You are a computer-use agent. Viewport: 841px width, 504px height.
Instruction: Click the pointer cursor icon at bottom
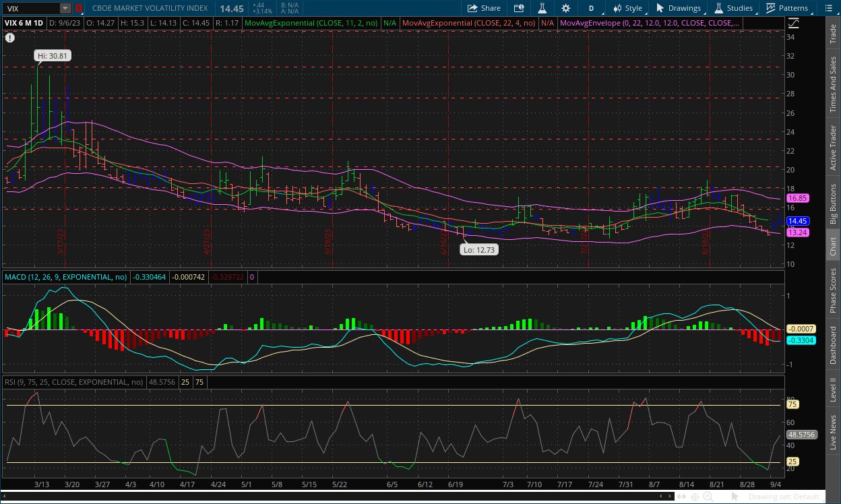coord(735,497)
